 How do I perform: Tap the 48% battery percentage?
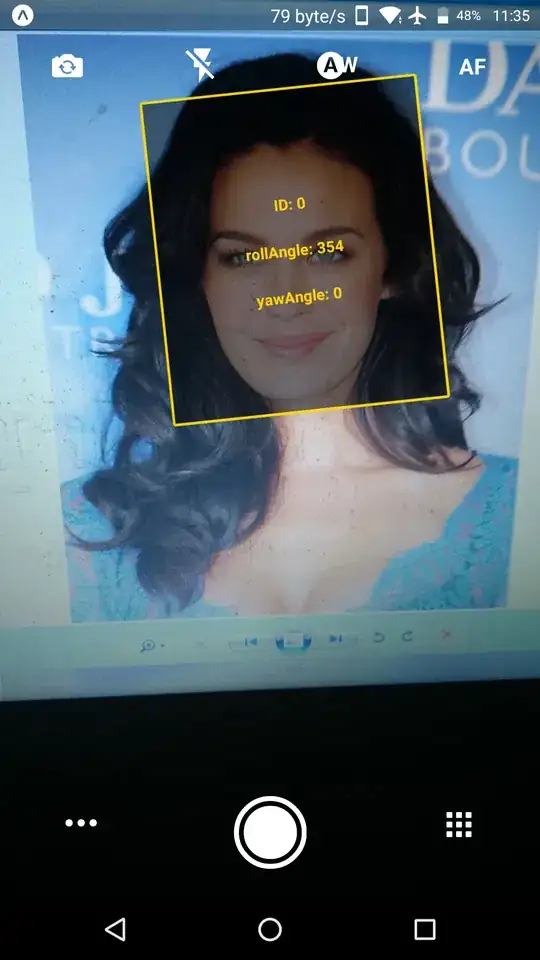click(468, 16)
